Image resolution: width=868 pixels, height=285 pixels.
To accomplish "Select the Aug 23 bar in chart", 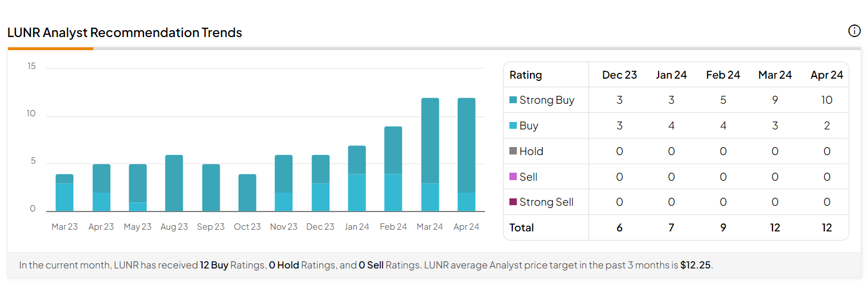I will click(x=174, y=183).
